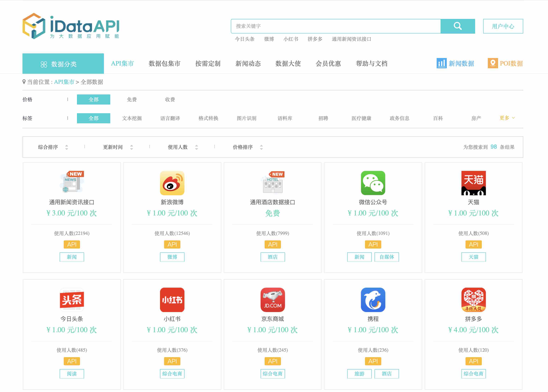Click the 微博 hot search link

tap(269, 39)
